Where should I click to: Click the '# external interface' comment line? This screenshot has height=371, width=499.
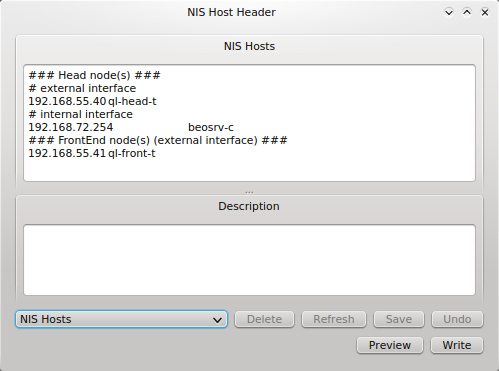82,88
